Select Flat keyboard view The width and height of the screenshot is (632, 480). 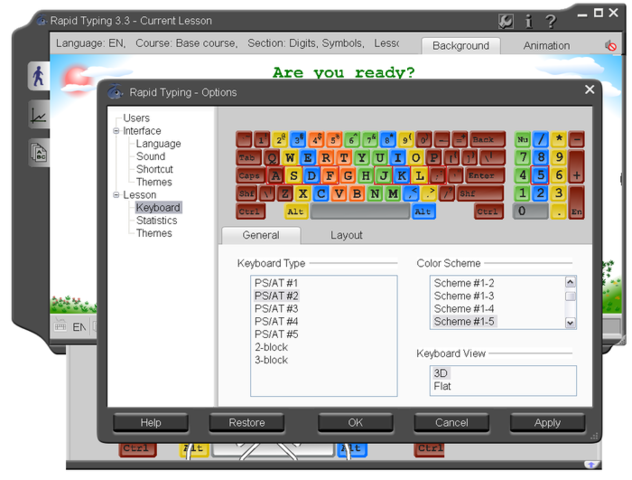(x=442, y=386)
